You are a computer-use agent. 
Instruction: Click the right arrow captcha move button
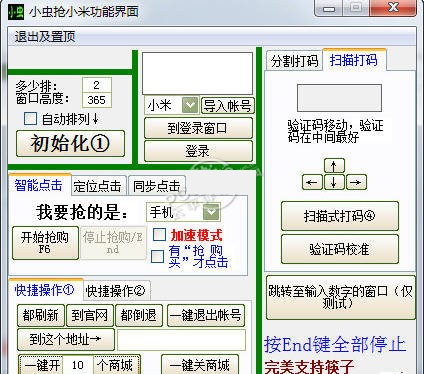click(x=356, y=182)
